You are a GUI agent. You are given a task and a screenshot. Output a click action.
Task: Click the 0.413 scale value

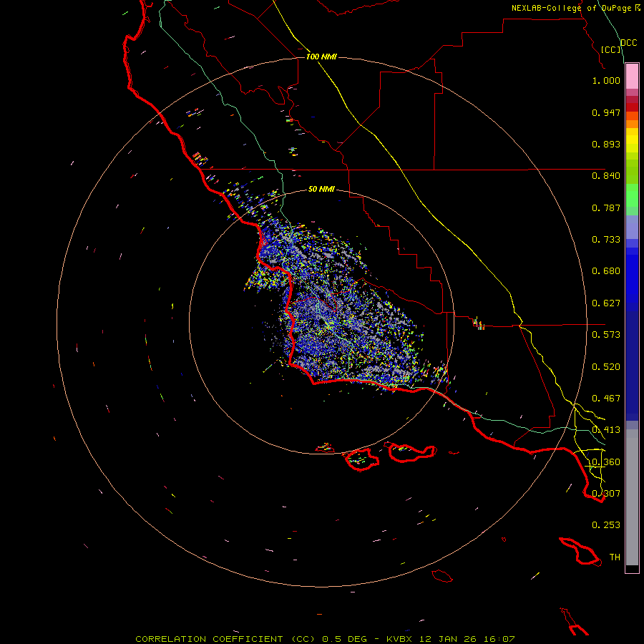coord(606,430)
